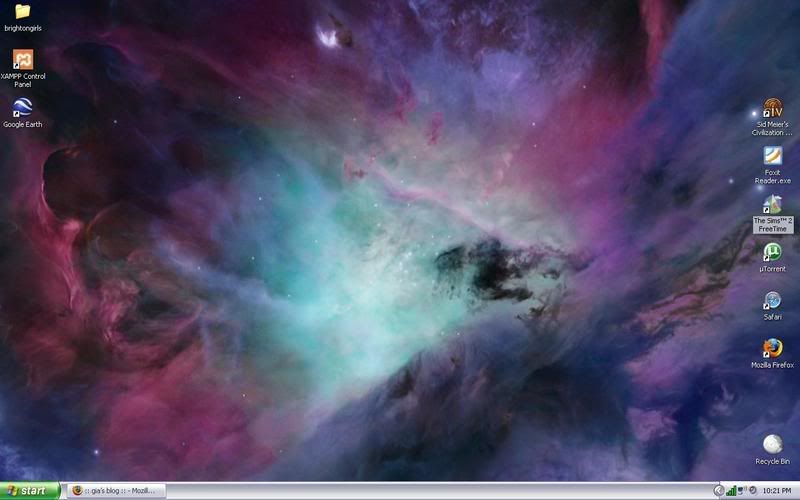Click the round gray system tray icon
Viewport: 800px width, 500px height.
click(754, 491)
